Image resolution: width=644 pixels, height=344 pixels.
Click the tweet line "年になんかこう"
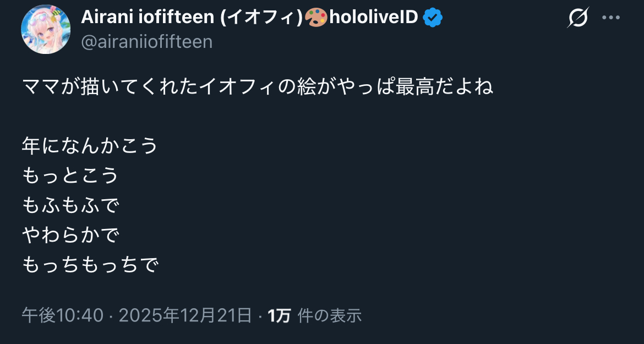(x=90, y=146)
